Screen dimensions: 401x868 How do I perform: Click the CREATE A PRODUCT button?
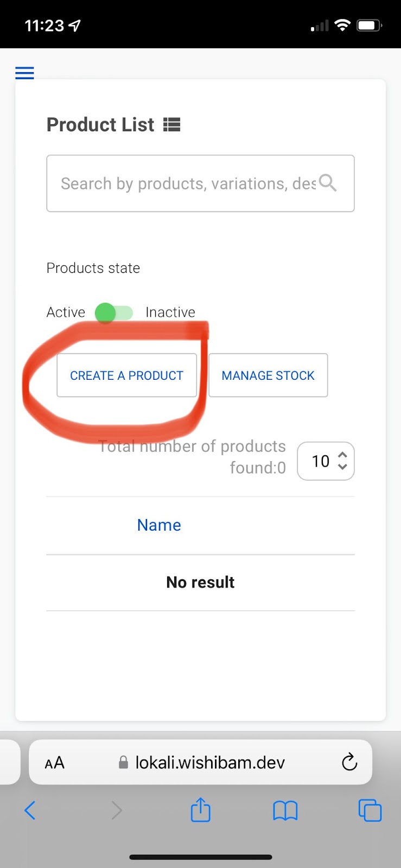[x=127, y=375]
